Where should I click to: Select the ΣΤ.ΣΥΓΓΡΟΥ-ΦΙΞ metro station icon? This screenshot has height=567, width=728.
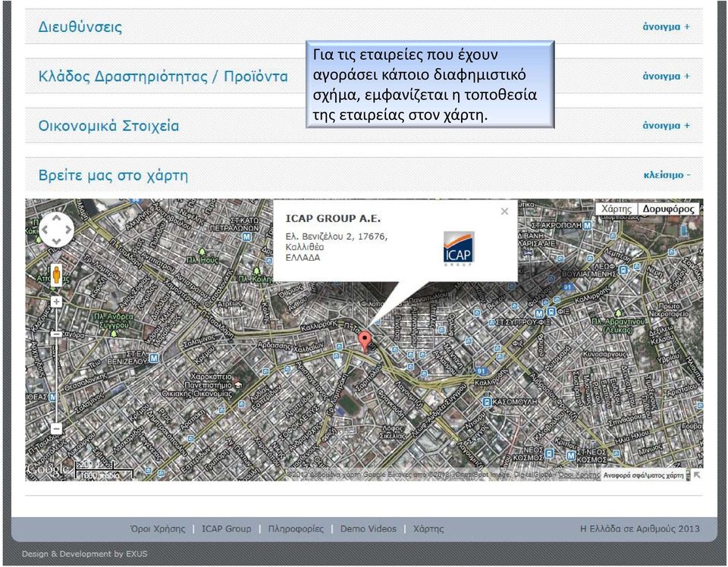[539, 313]
